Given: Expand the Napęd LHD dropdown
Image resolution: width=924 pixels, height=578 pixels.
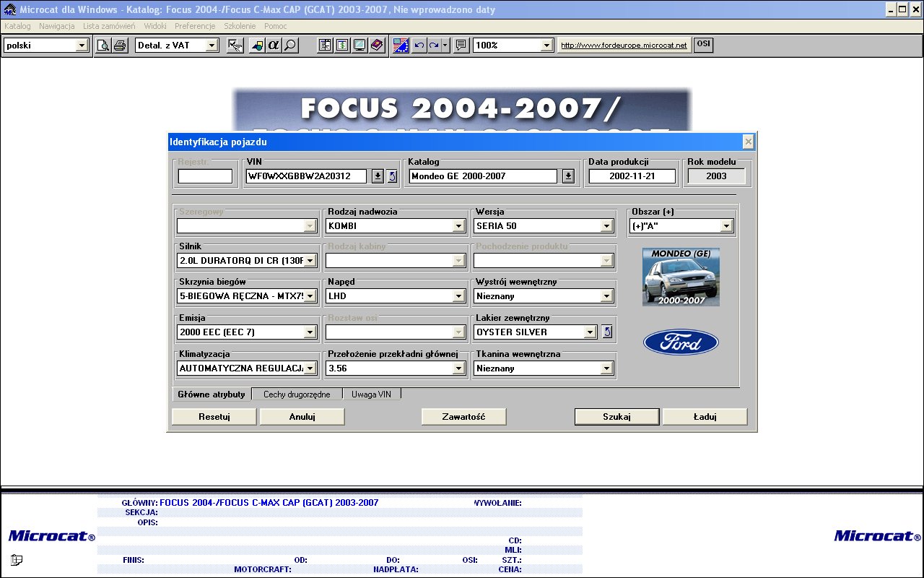Looking at the screenshot, I should (458, 296).
